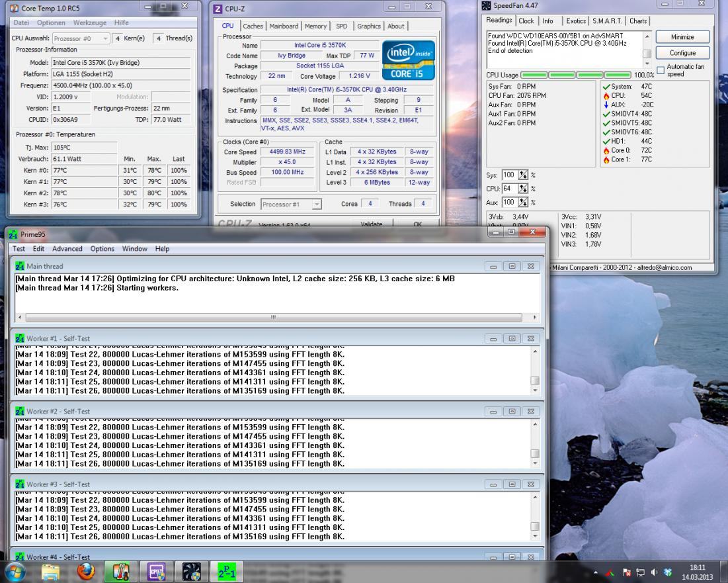Open Prime95 Advanced menu
This screenshot has height=583, width=728.
(67, 249)
